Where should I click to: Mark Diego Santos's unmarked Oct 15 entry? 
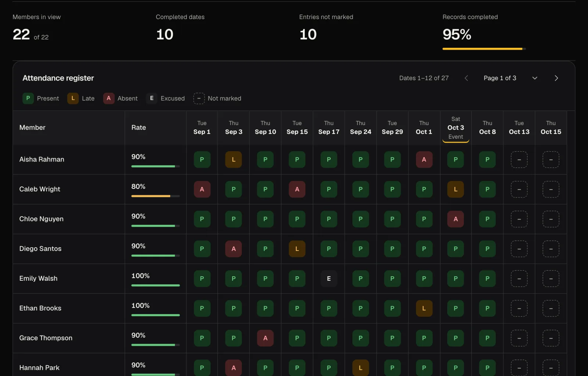click(x=551, y=249)
